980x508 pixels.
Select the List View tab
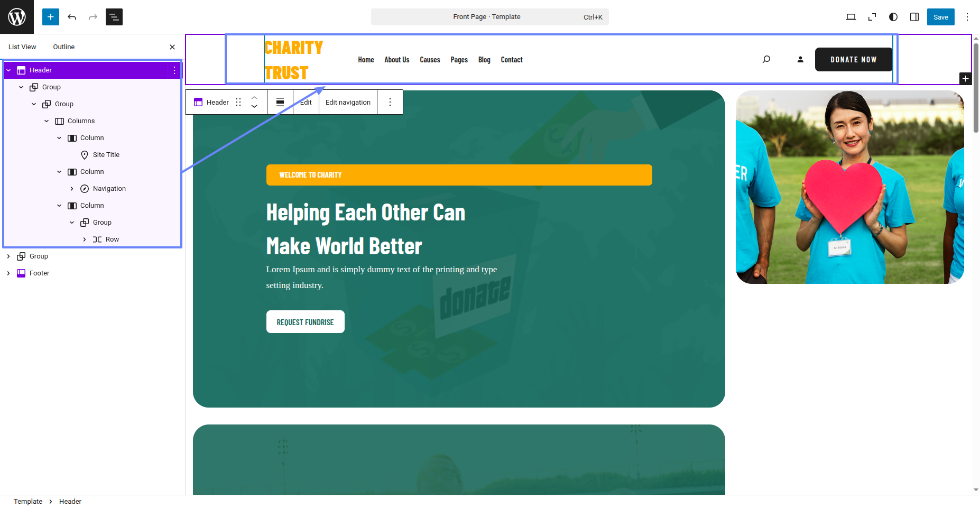(22, 47)
